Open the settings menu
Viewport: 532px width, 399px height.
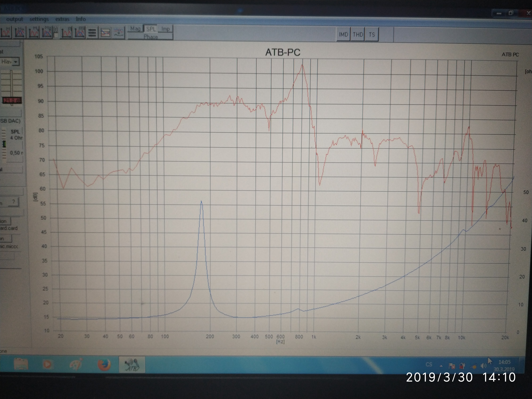coord(39,19)
